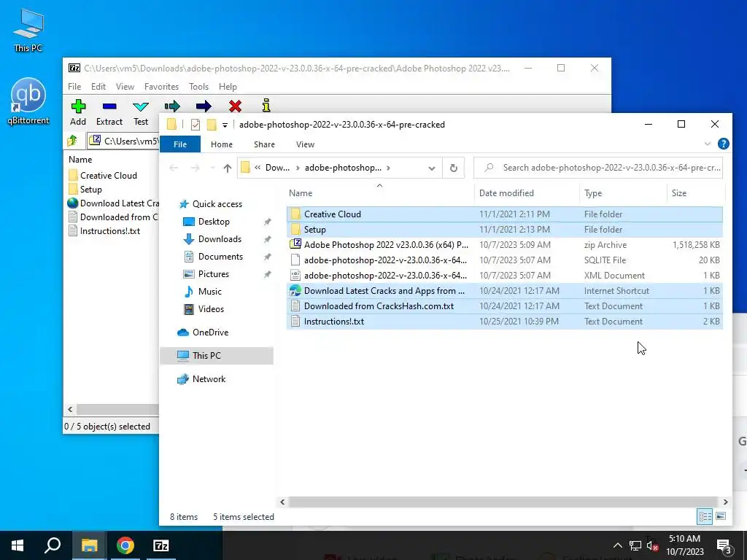Open the Favorites menu in 7-Zip
This screenshot has width=747, height=560.
[x=161, y=87]
